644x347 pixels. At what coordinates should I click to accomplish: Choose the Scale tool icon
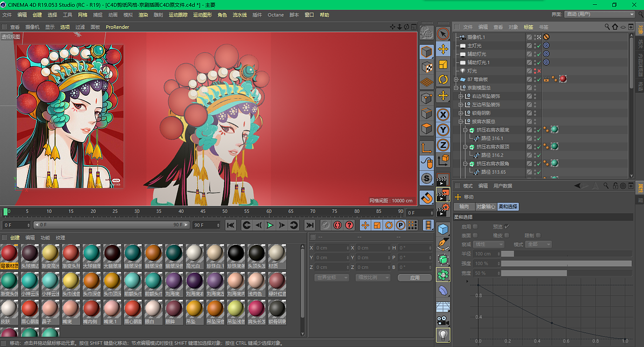[x=443, y=64]
